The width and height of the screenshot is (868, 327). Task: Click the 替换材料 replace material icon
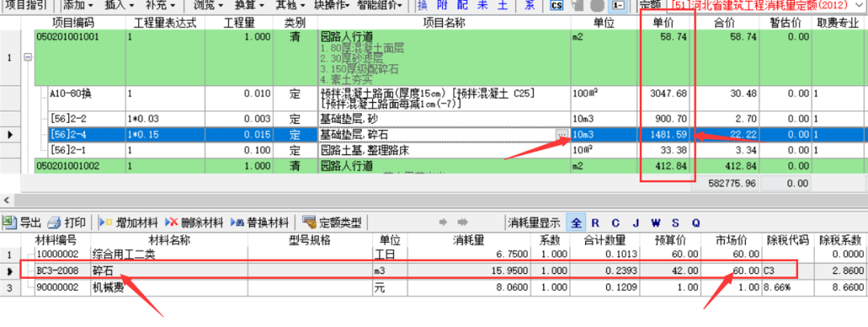click(237, 223)
